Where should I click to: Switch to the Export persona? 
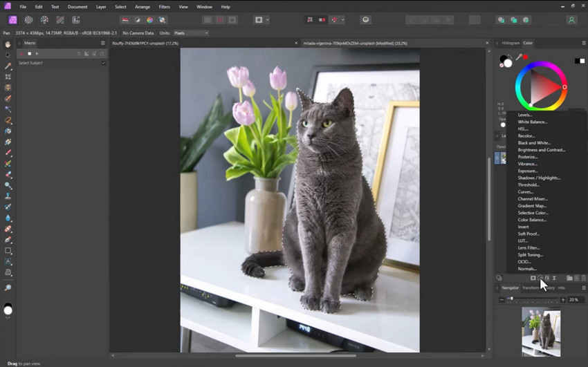pyautogui.click(x=76, y=20)
